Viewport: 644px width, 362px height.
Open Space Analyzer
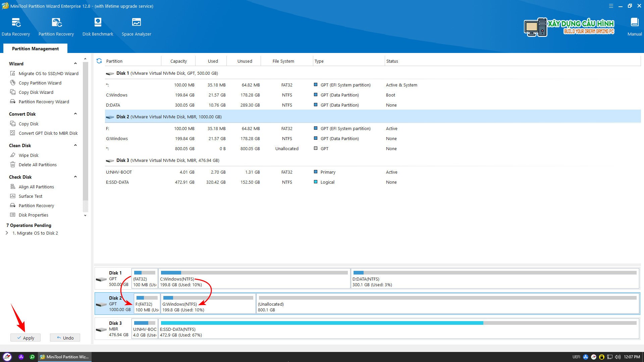click(136, 27)
